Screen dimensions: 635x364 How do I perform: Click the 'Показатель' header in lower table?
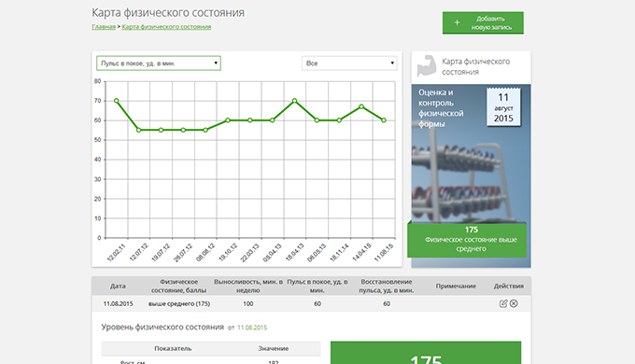coord(173,348)
